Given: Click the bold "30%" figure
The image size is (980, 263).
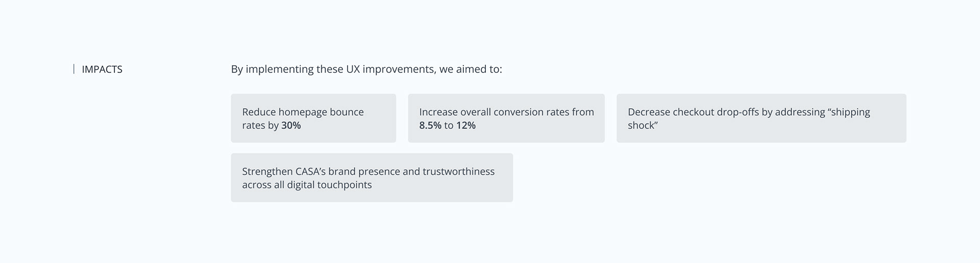Looking at the screenshot, I should coord(291,125).
